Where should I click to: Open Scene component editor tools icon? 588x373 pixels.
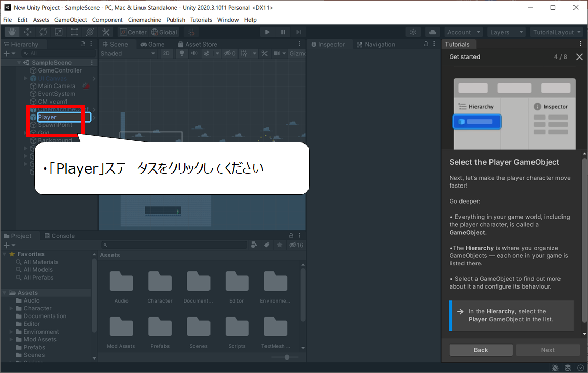point(264,53)
